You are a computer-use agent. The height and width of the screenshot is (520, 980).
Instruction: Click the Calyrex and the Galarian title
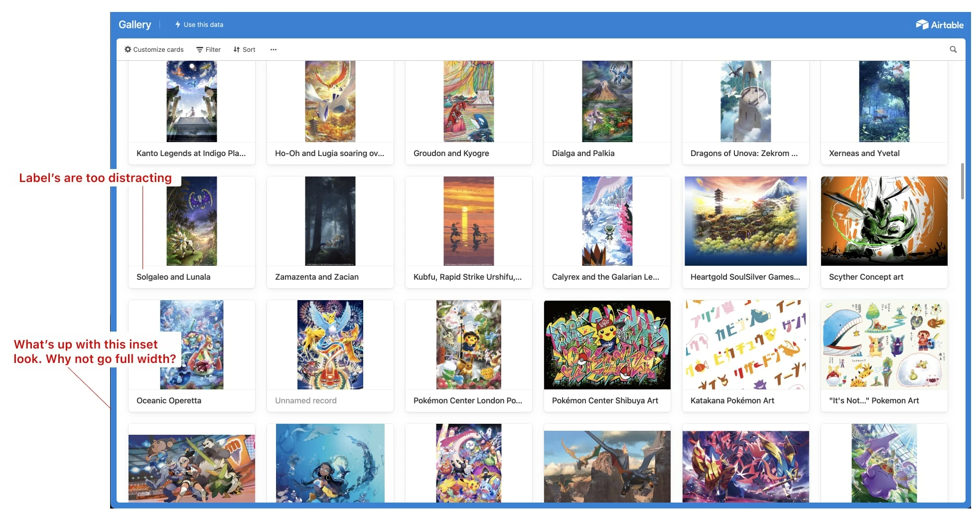605,277
